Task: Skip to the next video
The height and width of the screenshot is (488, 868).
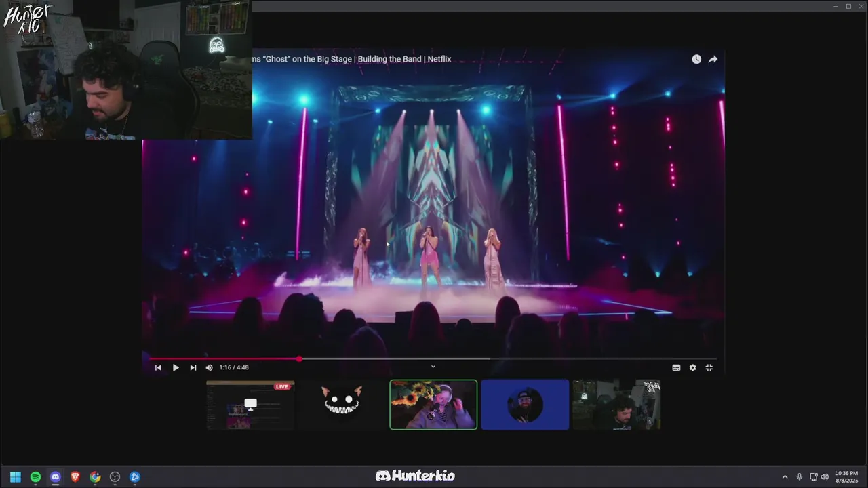Action: tap(193, 367)
